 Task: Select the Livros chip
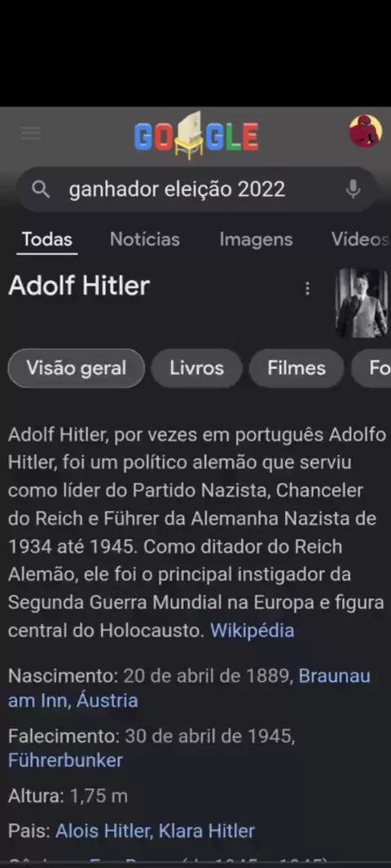tap(196, 368)
